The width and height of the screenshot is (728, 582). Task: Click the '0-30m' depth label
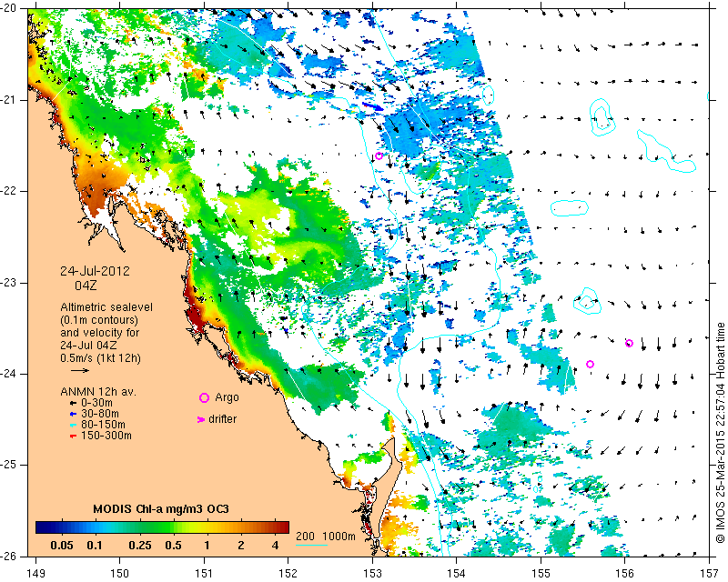(x=96, y=403)
